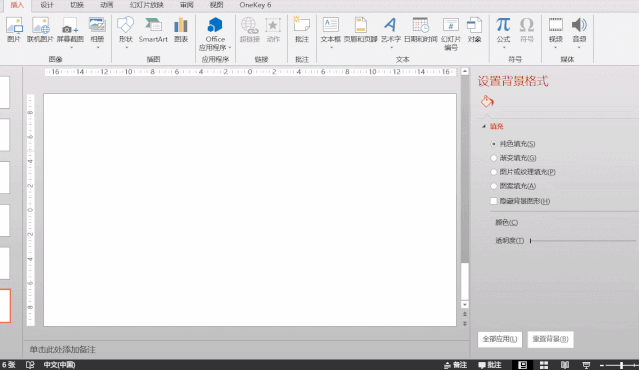Open the 插入 Insert tab
The width and height of the screenshot is (639, 370).
pos(17,5)
